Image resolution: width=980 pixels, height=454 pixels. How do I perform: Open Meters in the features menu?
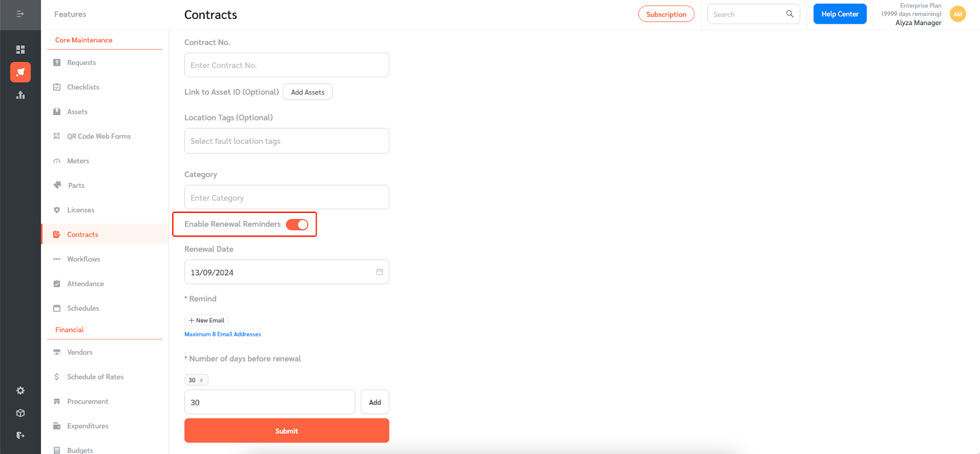(78, 161)
